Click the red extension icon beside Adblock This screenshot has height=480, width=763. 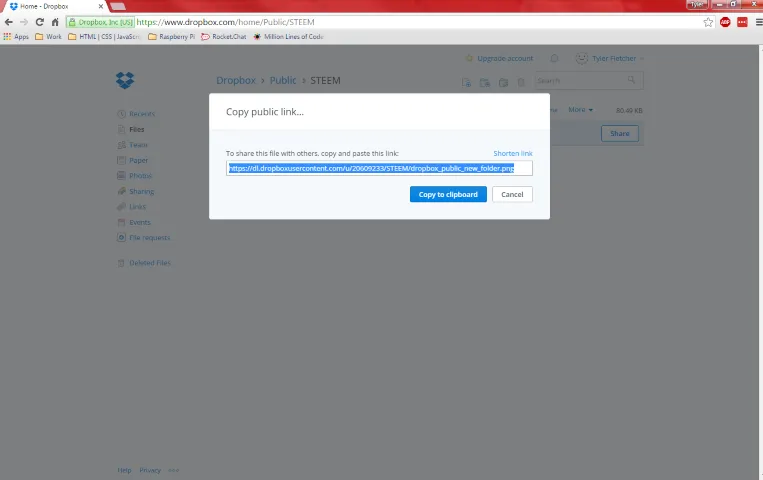point(742,22)
